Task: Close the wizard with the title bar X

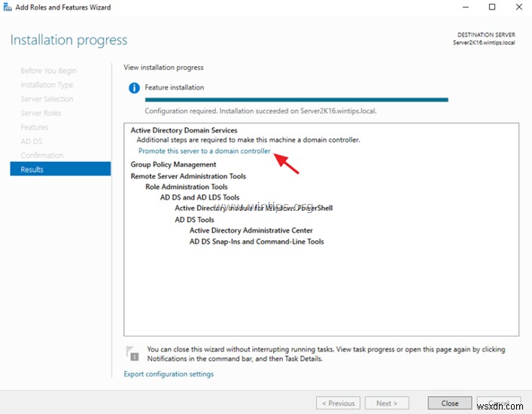Action: point(518,7)
